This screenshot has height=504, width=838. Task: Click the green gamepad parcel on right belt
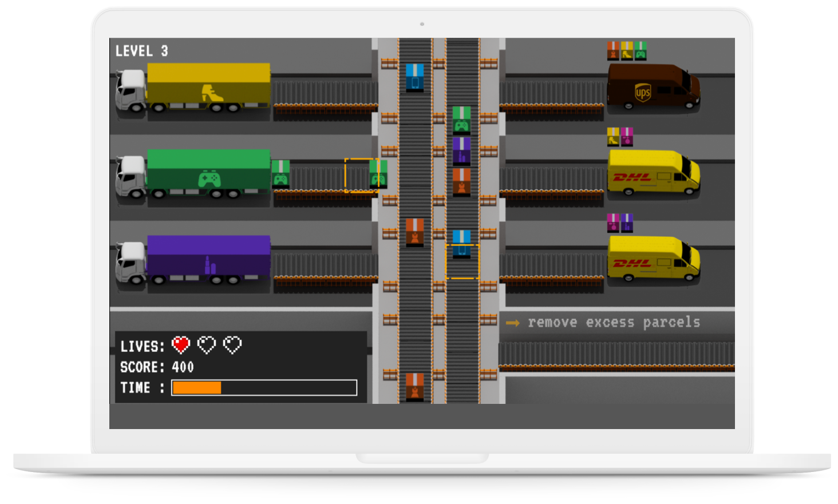461,120
